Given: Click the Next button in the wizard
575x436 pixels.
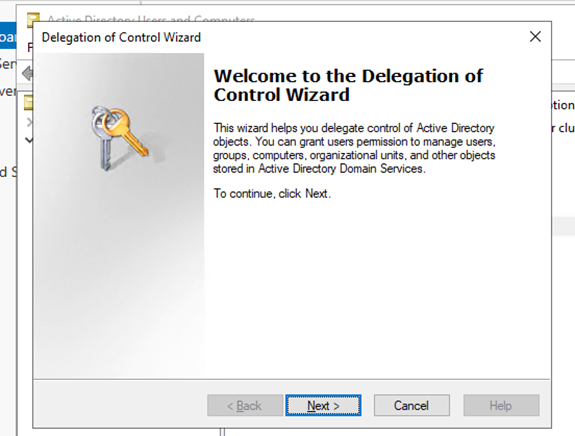Looking at the screenshot, I should tap(323, 405).
